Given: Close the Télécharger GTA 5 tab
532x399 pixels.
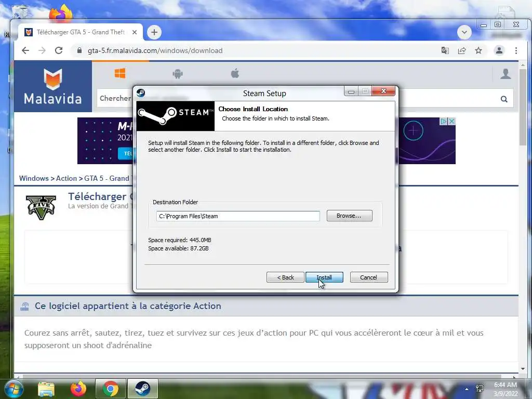Looking at the screenshot, I should [x=135, y=32].
